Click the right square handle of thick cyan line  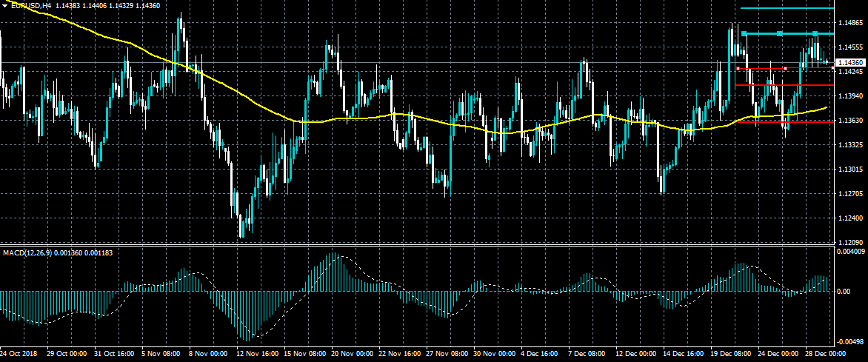[x=815, y=34]
